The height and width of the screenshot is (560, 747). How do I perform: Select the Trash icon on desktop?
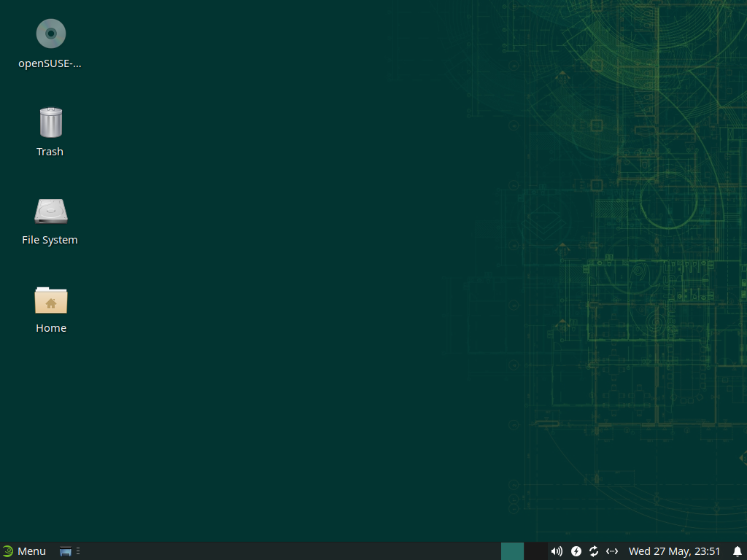[x=50, y=122]
